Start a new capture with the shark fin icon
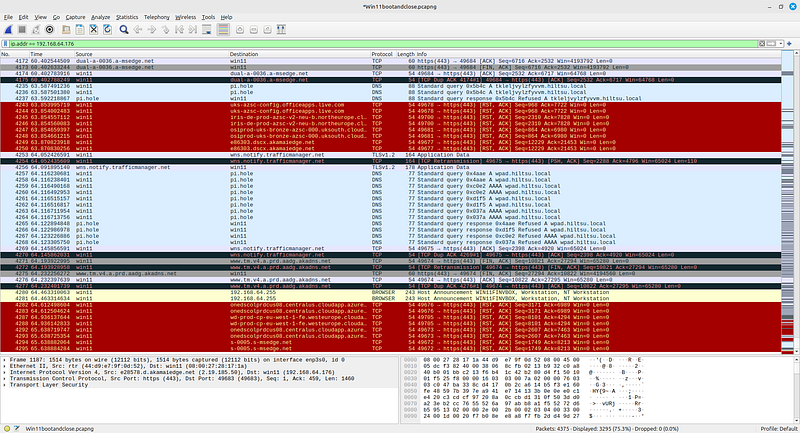 pos(8,30)
